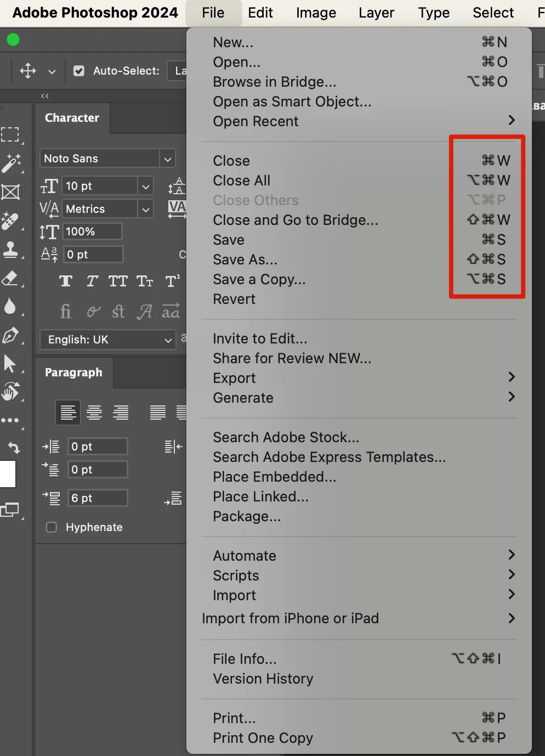
Task: Align paragraph text left
Action: (68, 412)
